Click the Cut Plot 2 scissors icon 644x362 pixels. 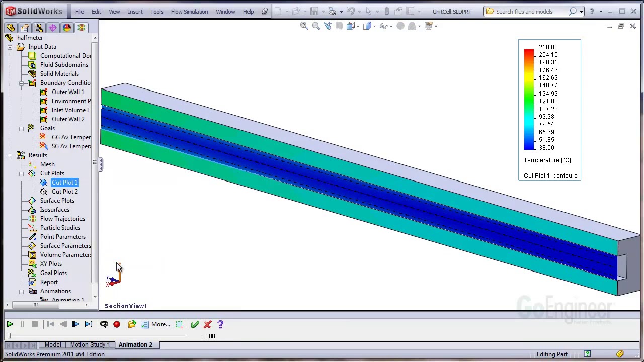[x=44, y=192]
